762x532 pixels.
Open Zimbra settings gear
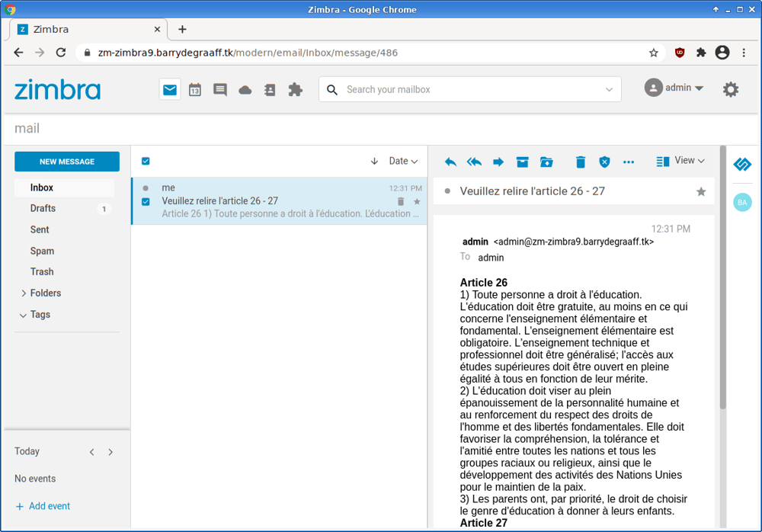[730, 88]
